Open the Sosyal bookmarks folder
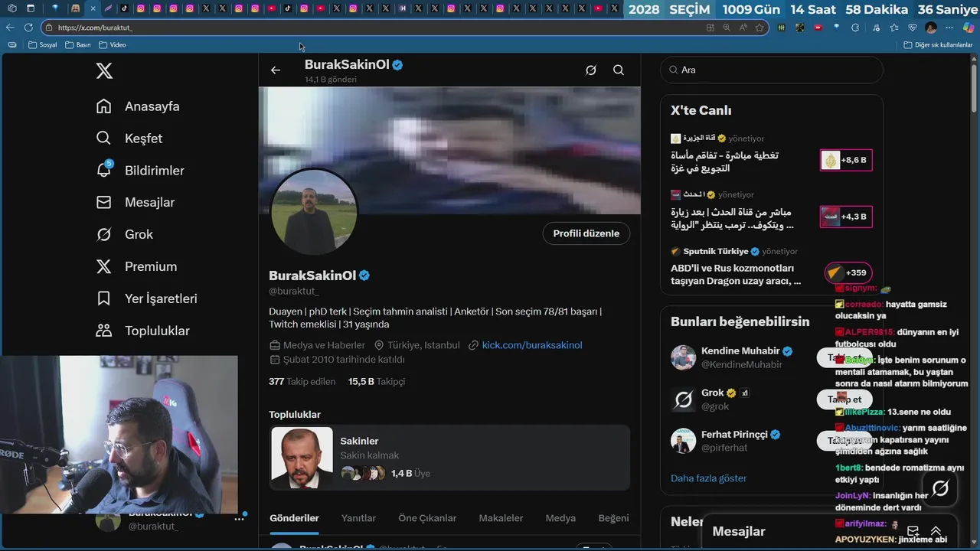 point(43,45)
